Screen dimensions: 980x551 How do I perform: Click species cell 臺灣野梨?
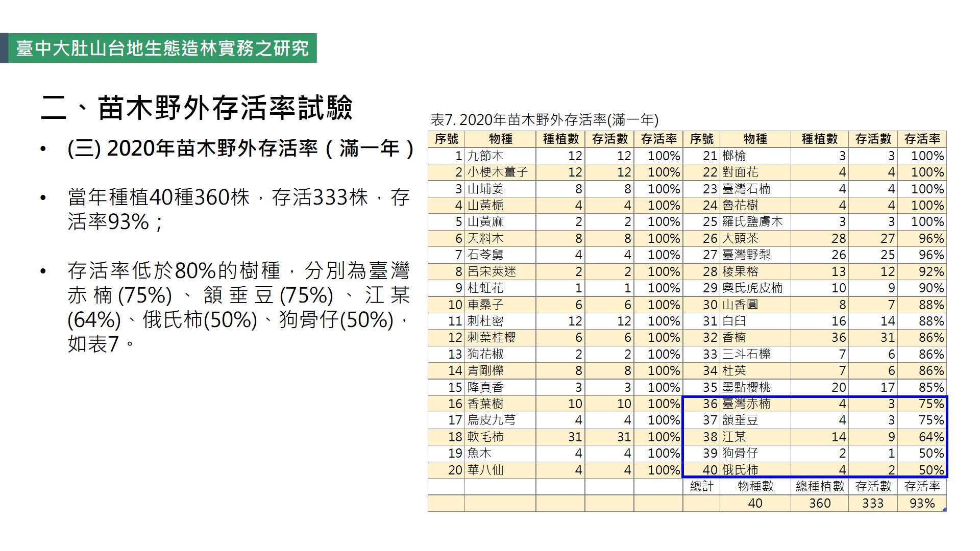tap(755, 255)
